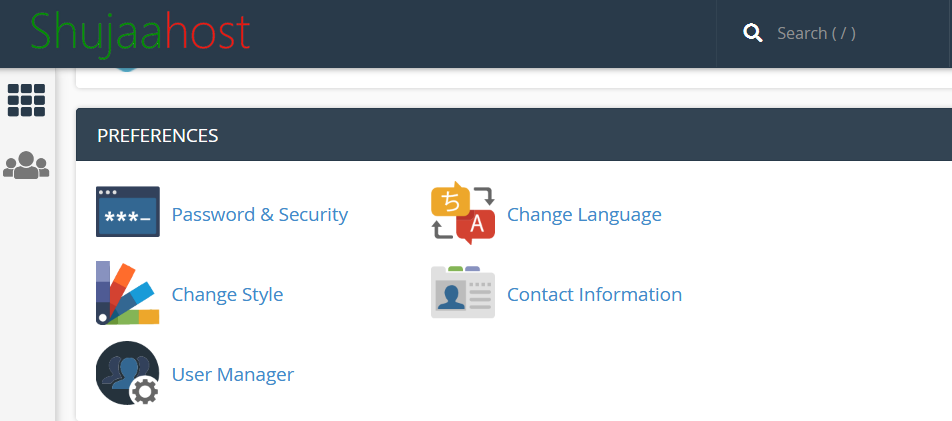952x421 pixels.
Task: Go to the User Manager link
Action: tap(233, 374)
